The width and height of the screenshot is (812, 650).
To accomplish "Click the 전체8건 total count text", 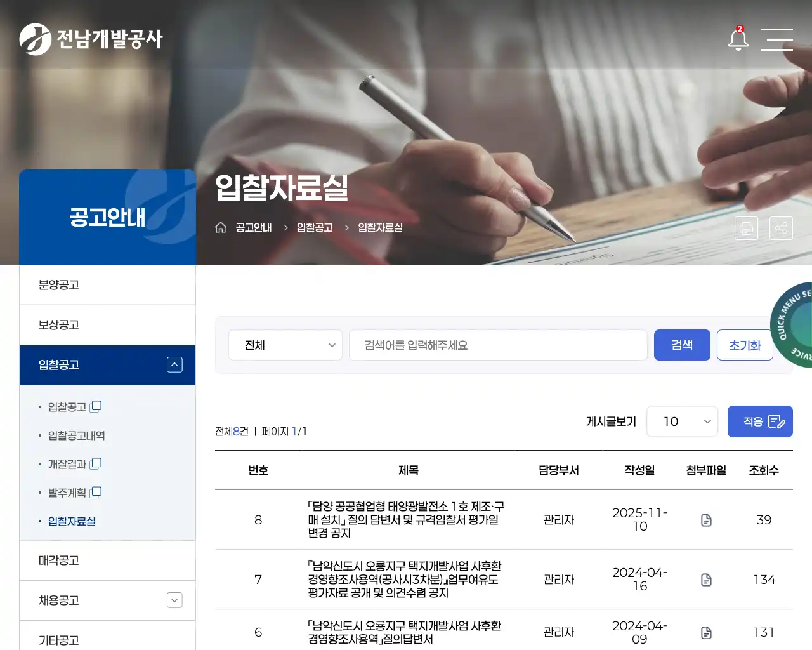I will pyautogui.click(x=232, y=432).
